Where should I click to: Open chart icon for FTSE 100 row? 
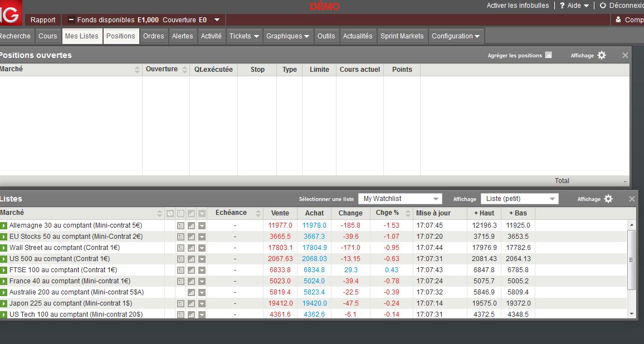point(191,270)
